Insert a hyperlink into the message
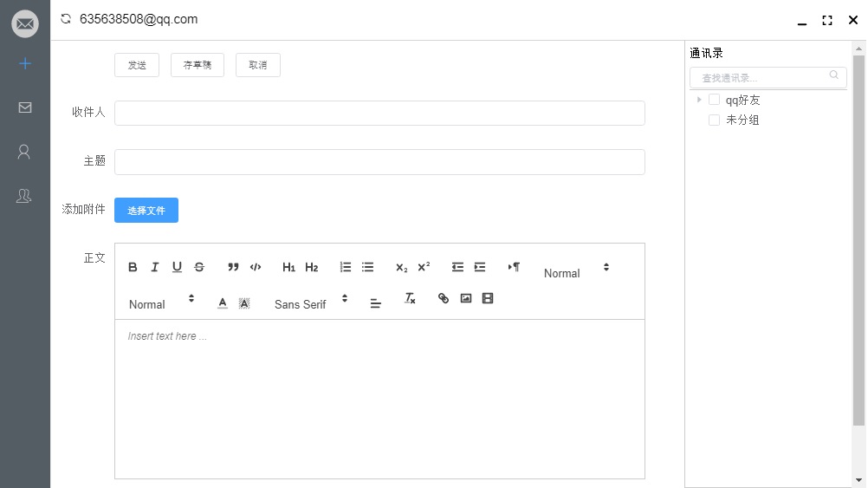The image size is (868, 488). coord(444,298)
